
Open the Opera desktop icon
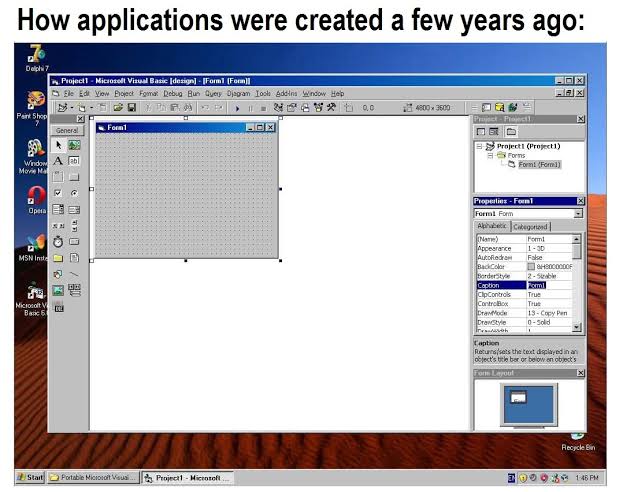click(x=37, y=200)
